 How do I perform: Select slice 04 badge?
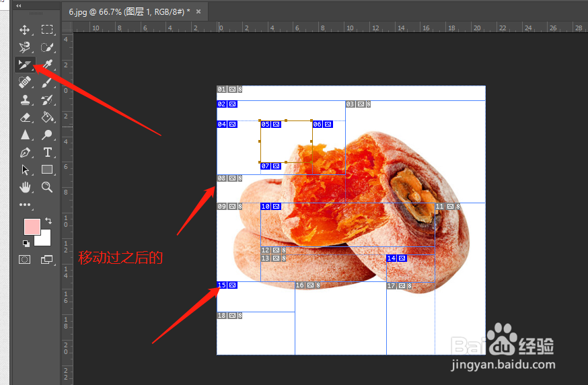(x=227, y=125)
